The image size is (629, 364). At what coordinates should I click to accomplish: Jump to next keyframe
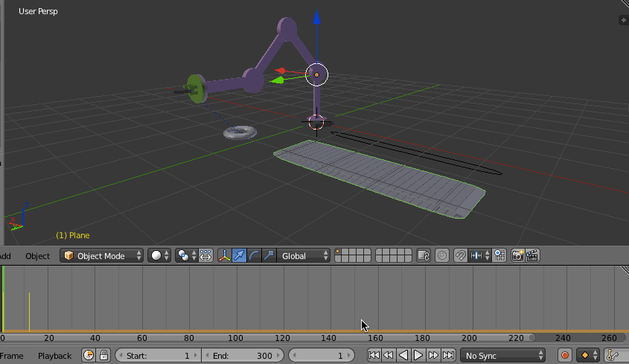[433, 355]
